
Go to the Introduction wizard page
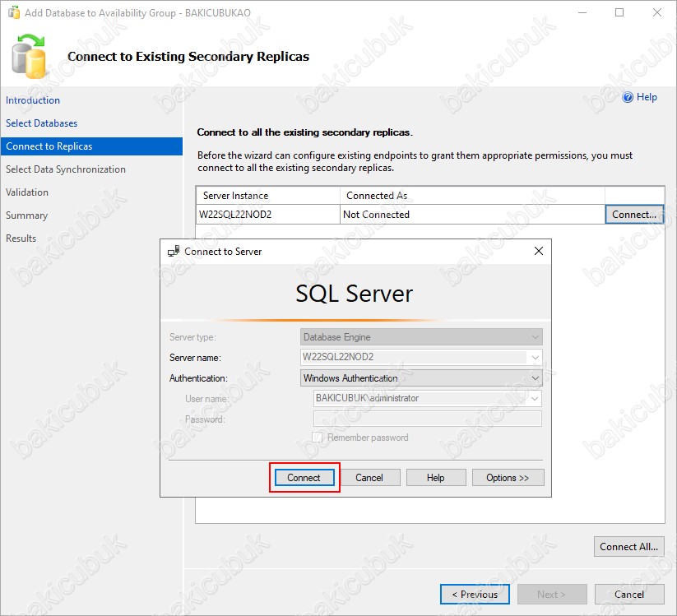(33, 100)
